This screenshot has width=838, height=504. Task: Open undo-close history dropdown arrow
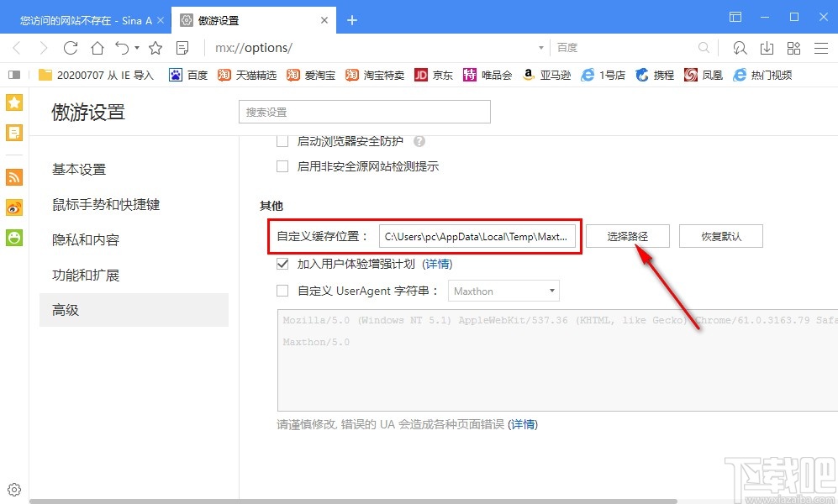pyautogui.click(x=137, y=48)
